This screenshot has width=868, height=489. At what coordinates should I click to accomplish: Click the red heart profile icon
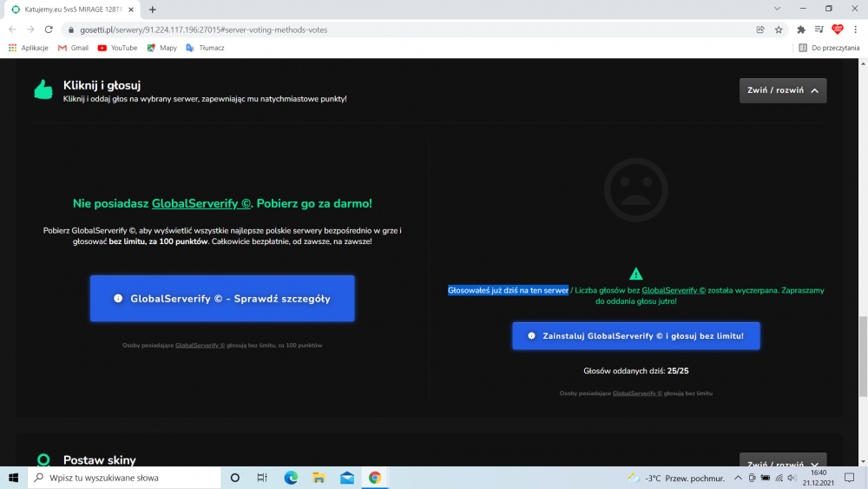838,30
